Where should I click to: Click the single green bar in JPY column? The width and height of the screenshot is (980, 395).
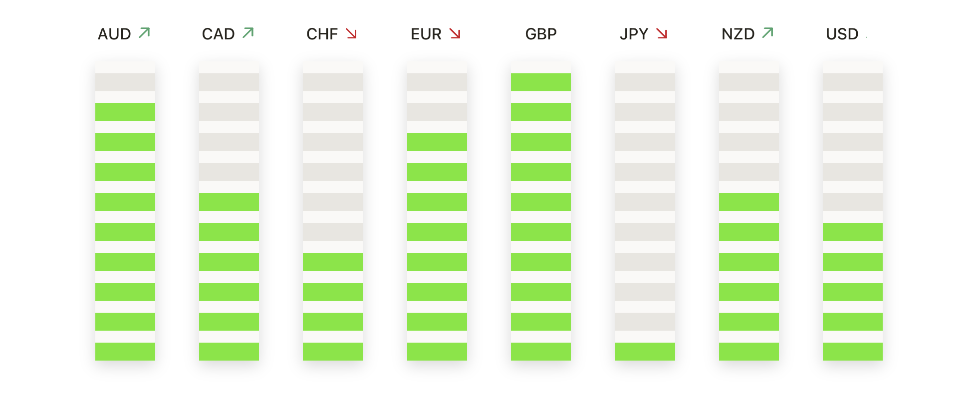[645, 352]
